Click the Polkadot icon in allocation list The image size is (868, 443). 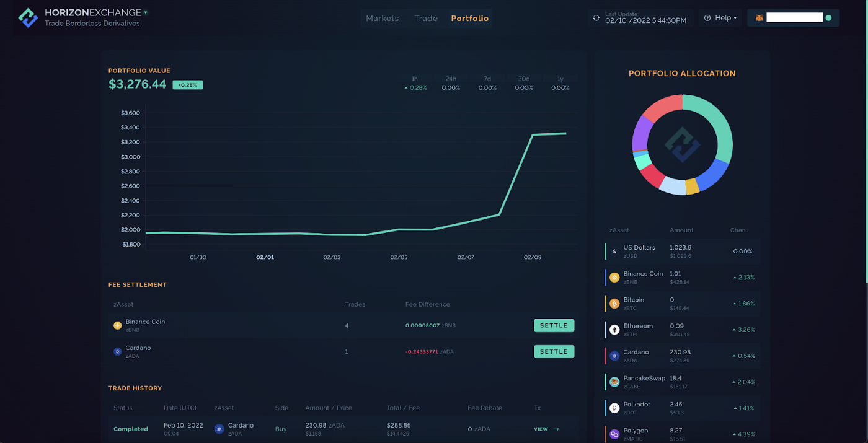[614, 408]
